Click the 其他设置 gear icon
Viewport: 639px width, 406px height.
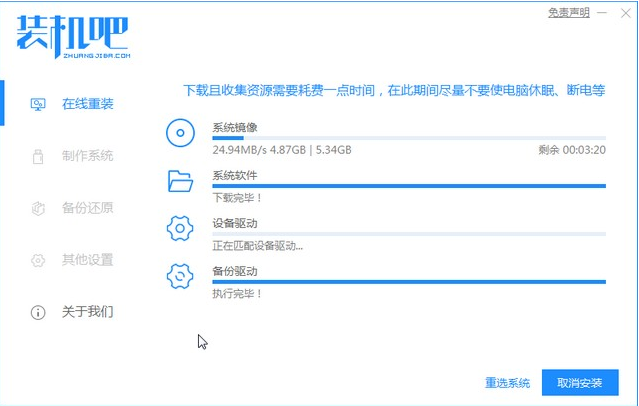38,260
